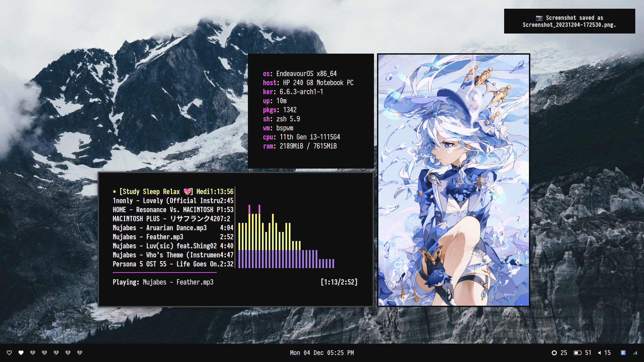
Task: Click the 'os: EndeavourOS x86_64' line
Action: pyautogui.click(x=300, y=74)
